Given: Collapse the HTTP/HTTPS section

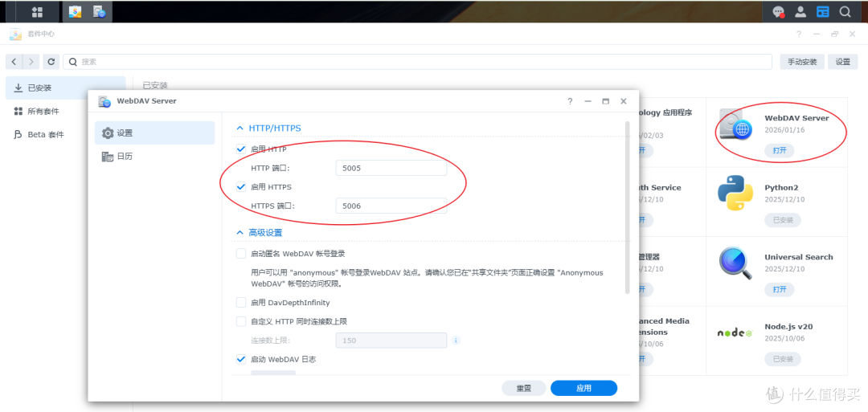Looking at the screenshot, I should point(240,128).
